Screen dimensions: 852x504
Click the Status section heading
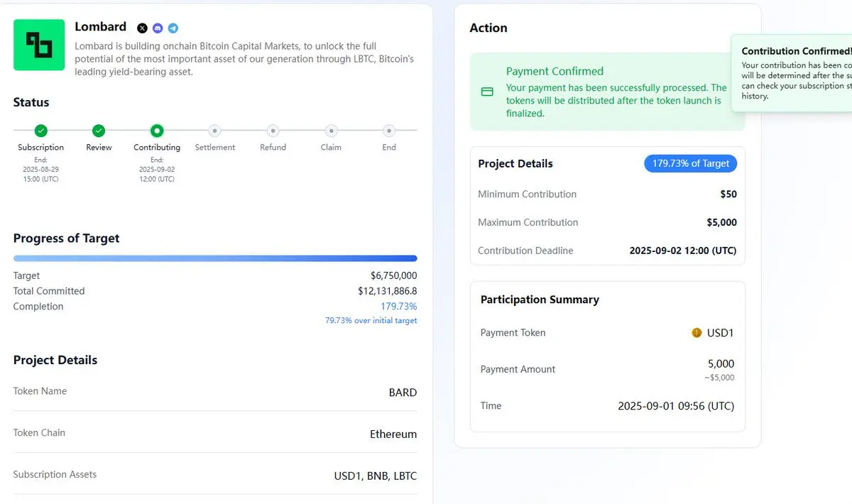31,102
